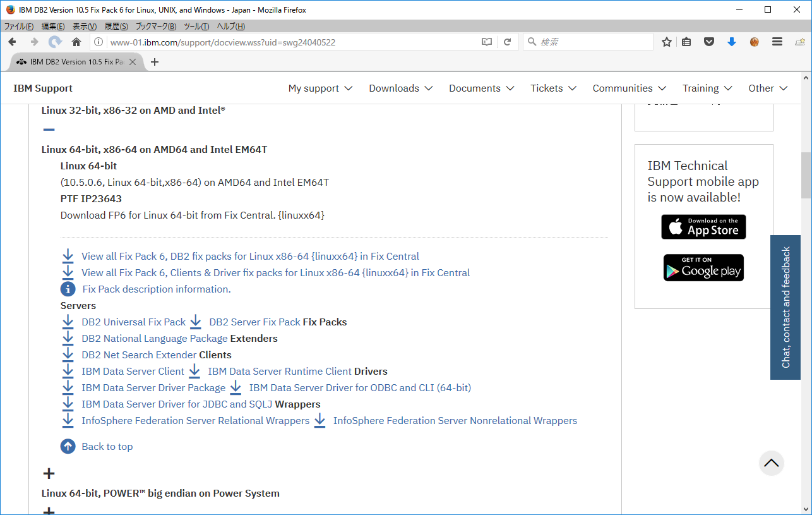The image size is (812, 515).
Task: Open the Pocket icon in toolbar
Action: tap(709, 42)
